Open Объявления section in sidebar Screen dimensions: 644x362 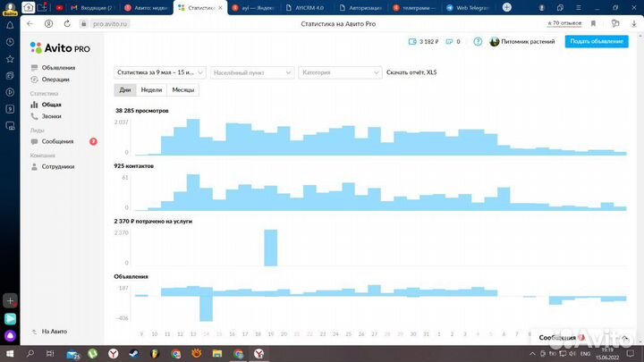[57, 67]
